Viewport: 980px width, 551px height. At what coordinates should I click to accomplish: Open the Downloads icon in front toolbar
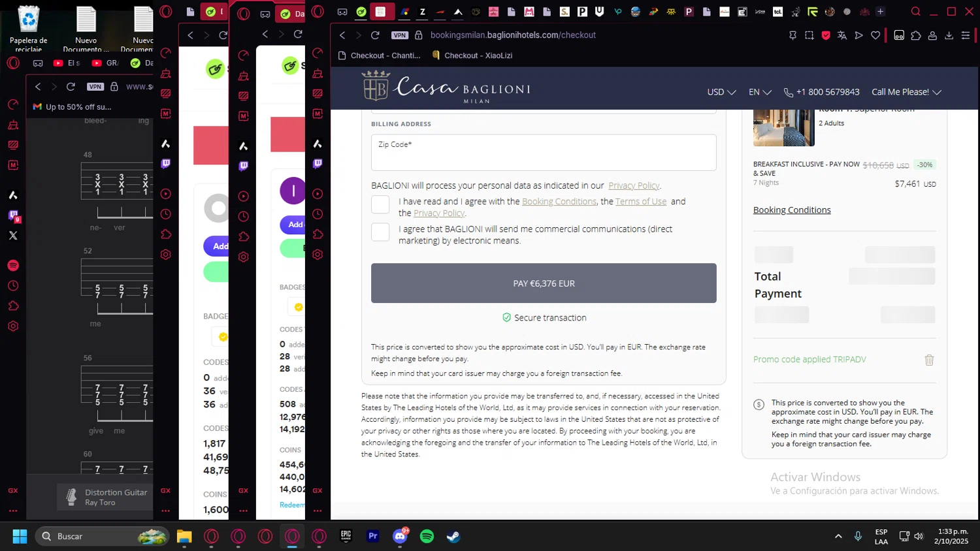pyautogui.click(x=949, y=35)
